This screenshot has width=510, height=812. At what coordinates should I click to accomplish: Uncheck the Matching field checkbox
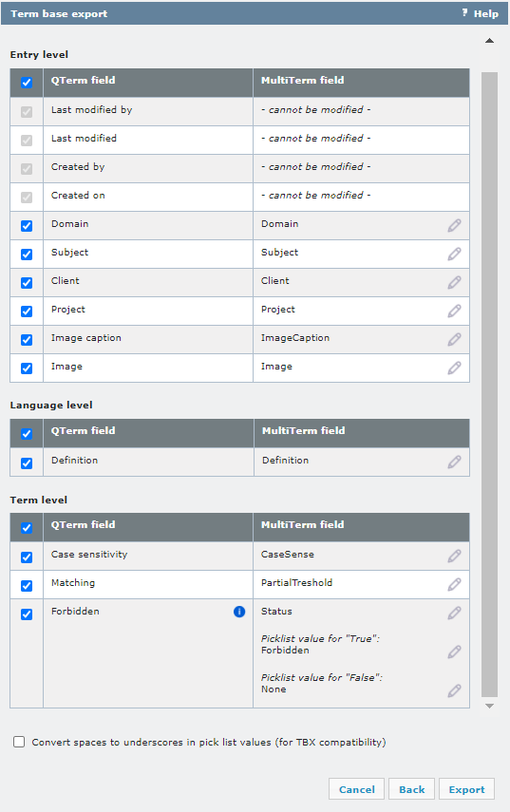(27, 586)
